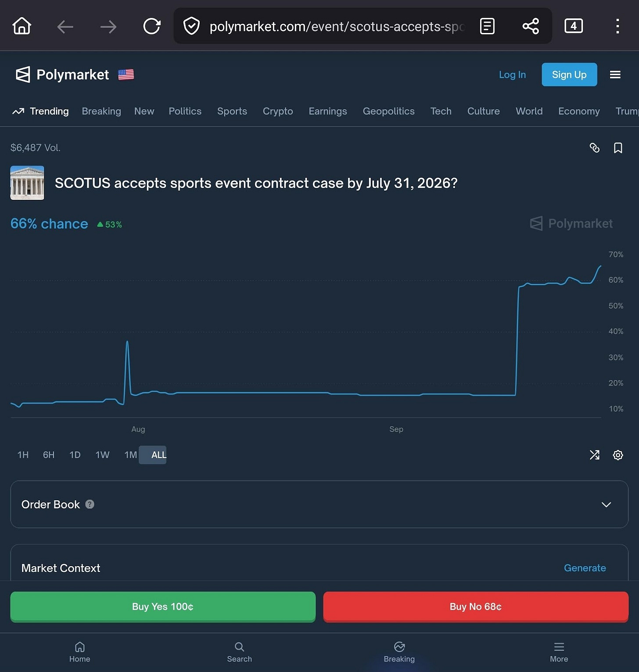639x672 pixels.
Task: Go back with the browser back arrow
Action: pyautogui.click(x=65, y=27)
